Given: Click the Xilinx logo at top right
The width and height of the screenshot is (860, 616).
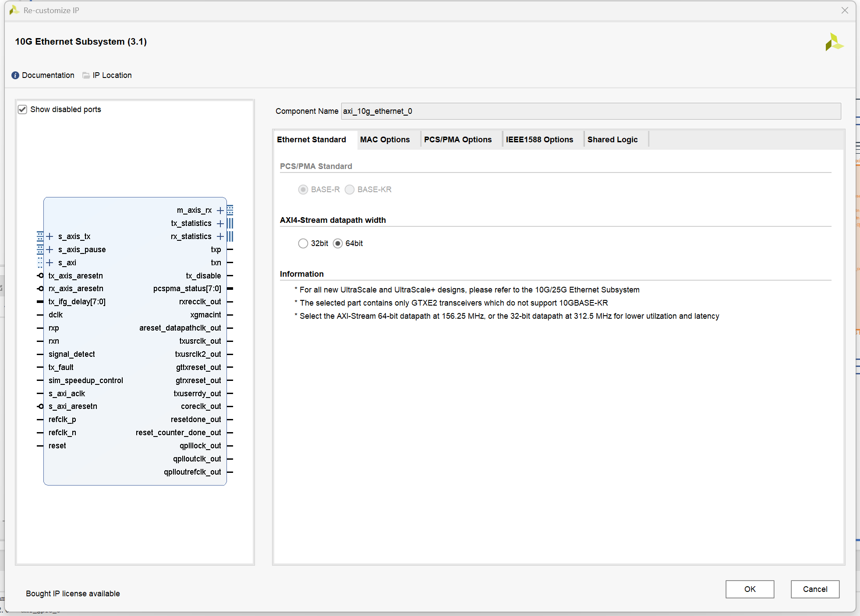Looking at the screenshot, I should [834, 42].
